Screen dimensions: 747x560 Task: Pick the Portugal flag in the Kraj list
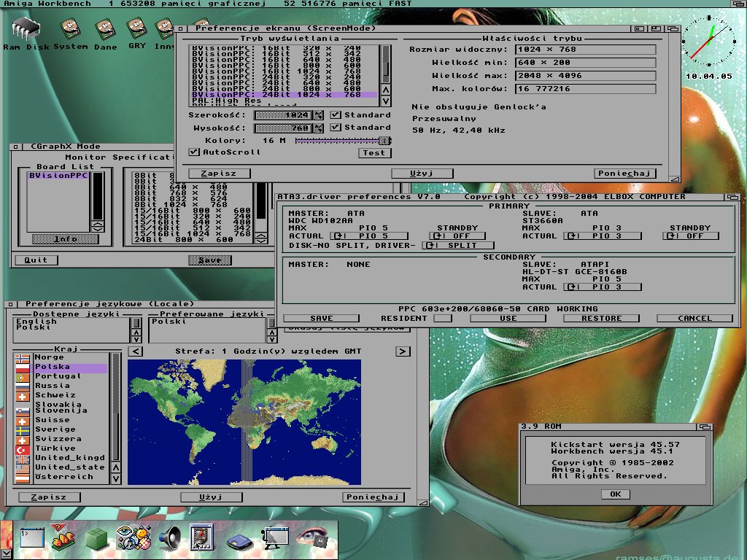[x=23, y=377]
